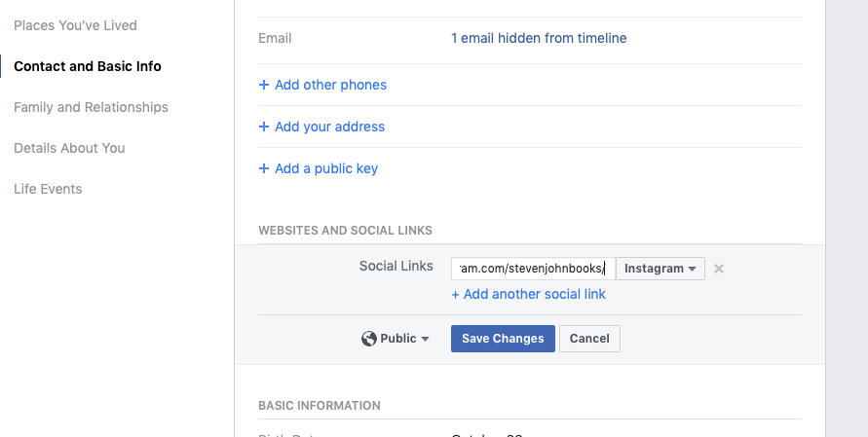Go to Family and Relationships section

91,107
